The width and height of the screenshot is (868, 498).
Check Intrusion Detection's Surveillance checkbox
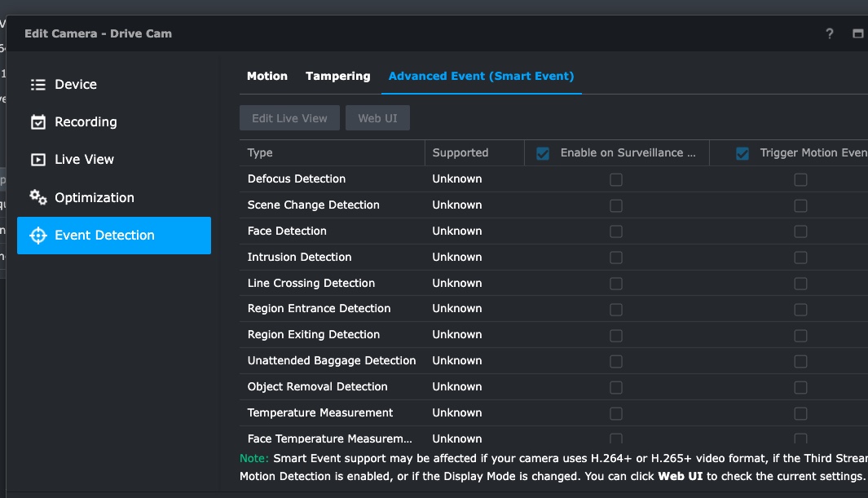click(x=615, y=257)
